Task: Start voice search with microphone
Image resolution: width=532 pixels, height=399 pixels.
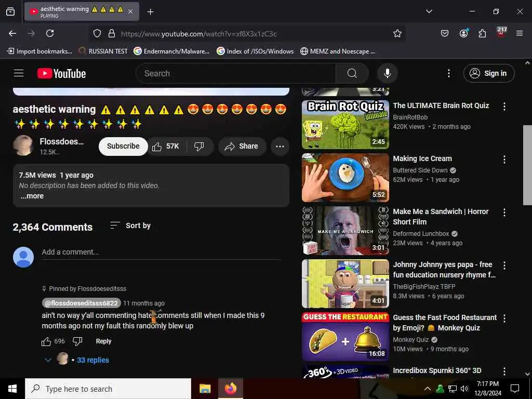Action: click(387, 73)
